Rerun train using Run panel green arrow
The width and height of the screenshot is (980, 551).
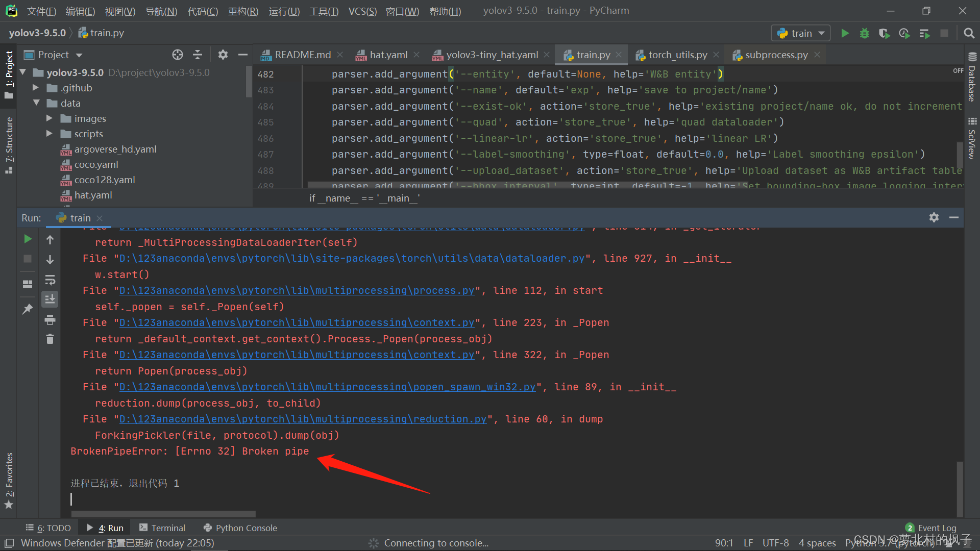28,239
